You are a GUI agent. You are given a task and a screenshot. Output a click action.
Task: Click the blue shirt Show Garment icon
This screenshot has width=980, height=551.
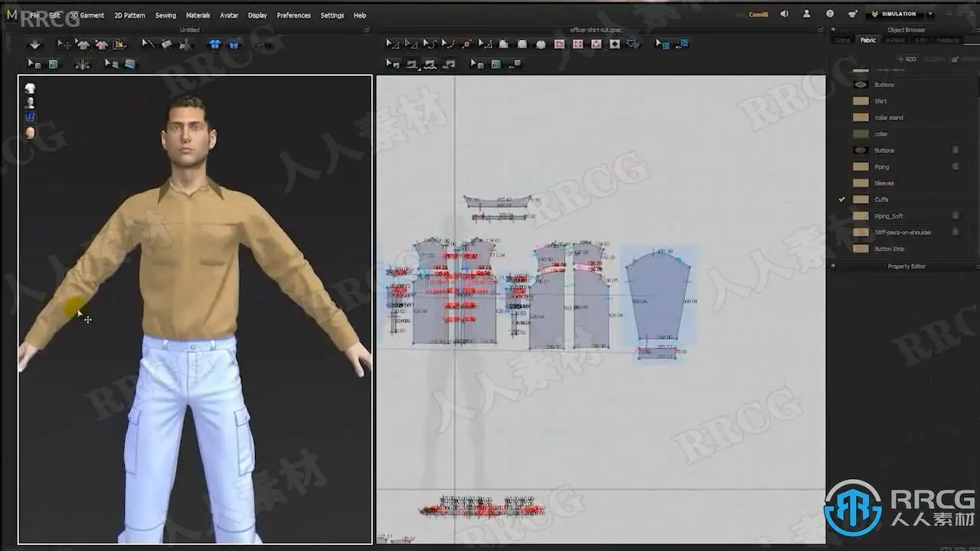[x=214, y=44]
